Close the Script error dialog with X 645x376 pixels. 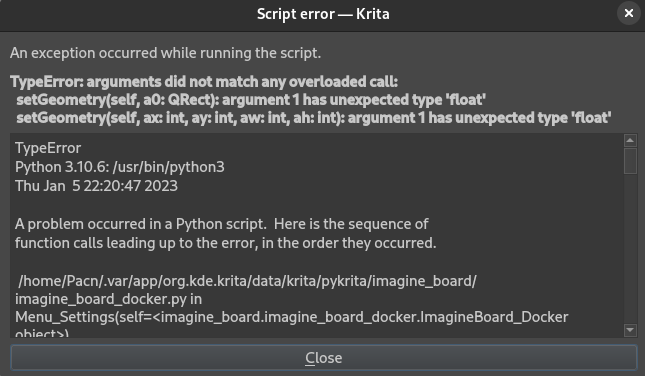[629, 14]
